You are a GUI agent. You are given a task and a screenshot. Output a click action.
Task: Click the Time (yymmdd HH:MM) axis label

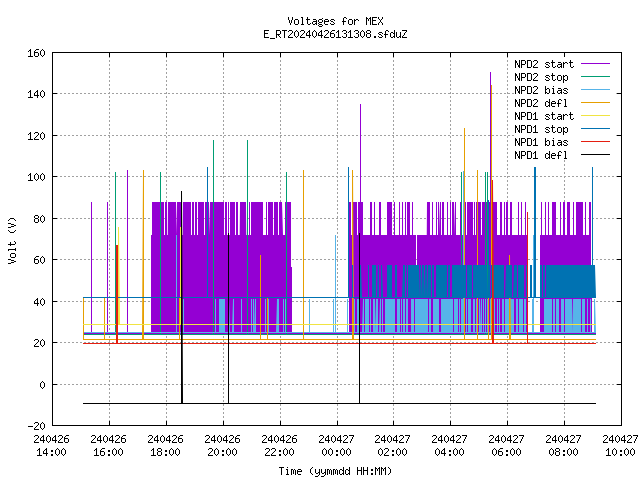[x=335, y=471]
